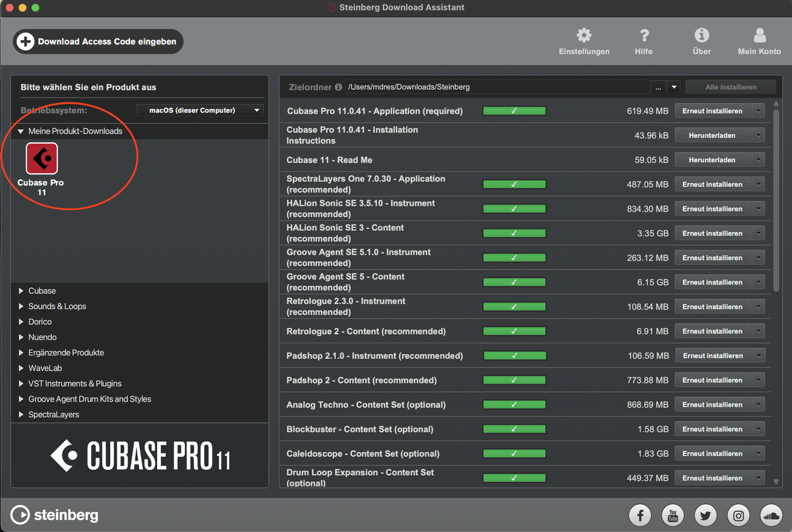
Task: Click the Steinberg logo in footer
Action: click(x=54, y=515)
